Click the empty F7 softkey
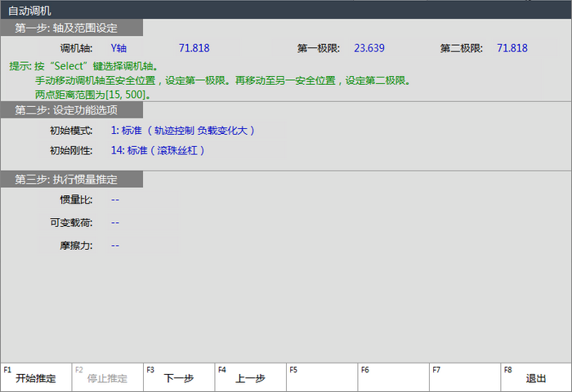This screenshot has width=572, height=392. tap(465, 377)
